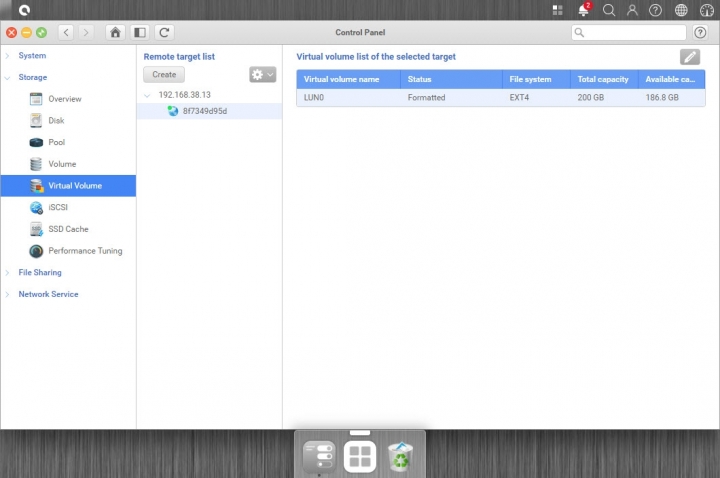Click the File Sharing label
720x478 pixels.
tap(40, 272)
